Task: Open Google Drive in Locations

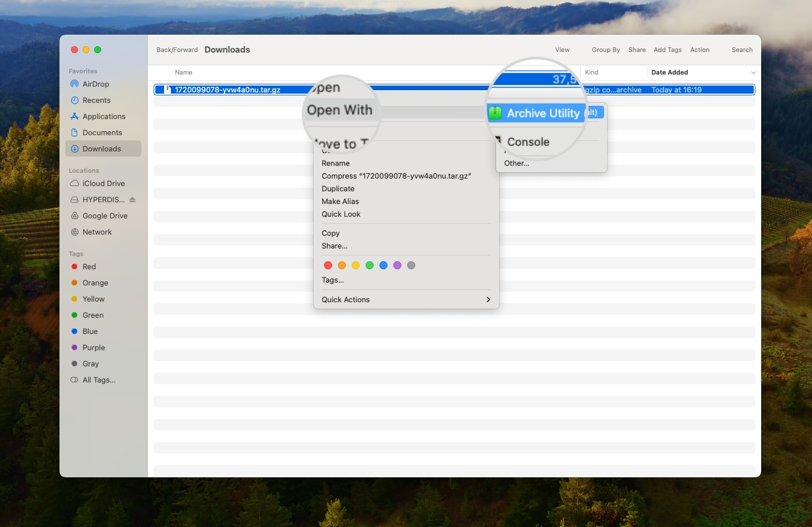Action: pos(105,216)
